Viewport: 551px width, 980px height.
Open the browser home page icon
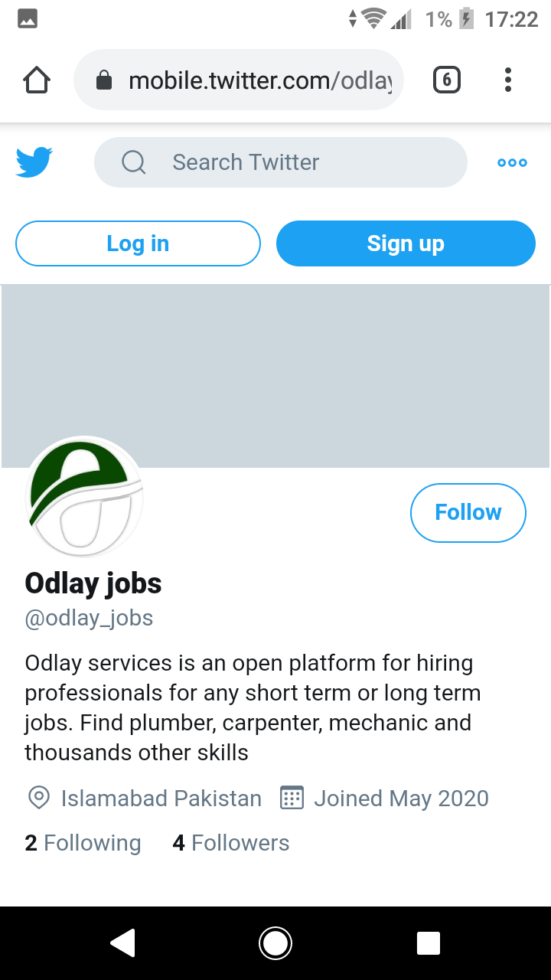pyautogui.click(x=37, y=80)
